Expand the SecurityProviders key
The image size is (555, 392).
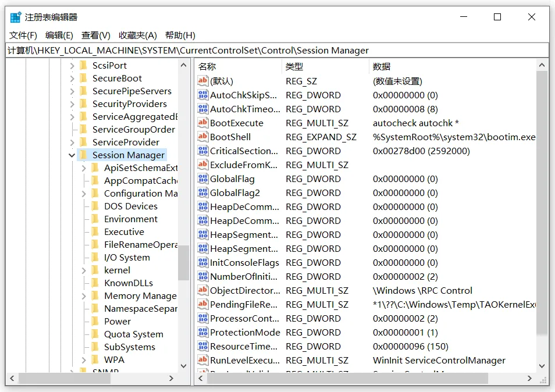coord(72,104)
